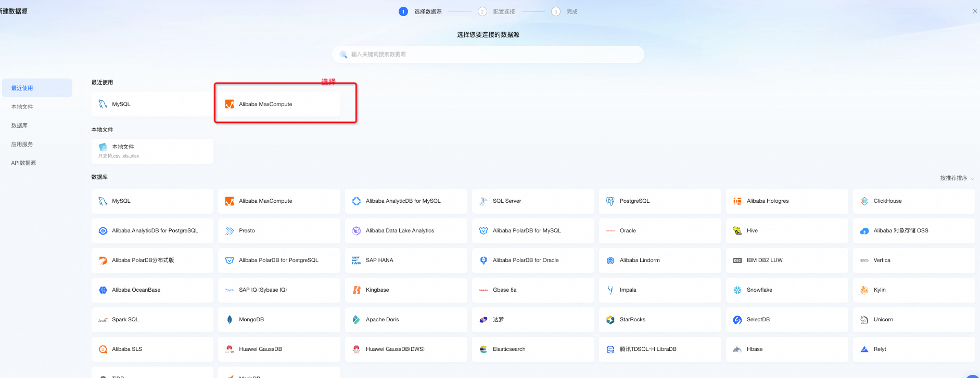Choose Impala data source
980x378 pixels.
[x=660, y=290]
